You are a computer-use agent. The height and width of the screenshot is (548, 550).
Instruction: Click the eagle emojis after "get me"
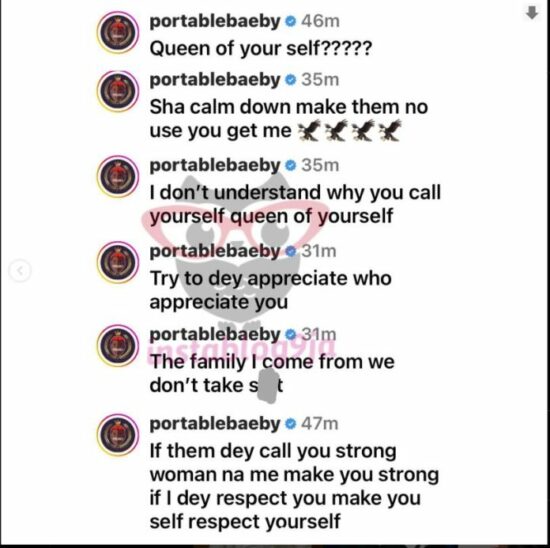coord(349,131)
